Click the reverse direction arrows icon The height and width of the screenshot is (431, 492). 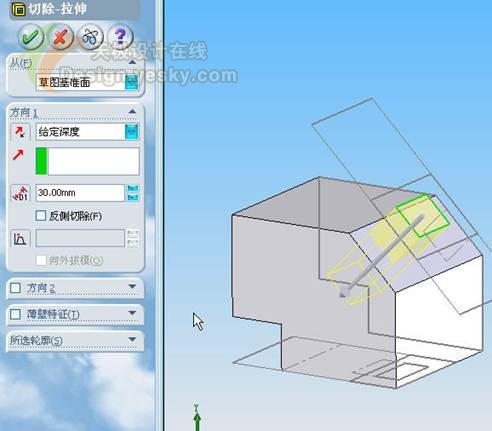tap(20, 132)
